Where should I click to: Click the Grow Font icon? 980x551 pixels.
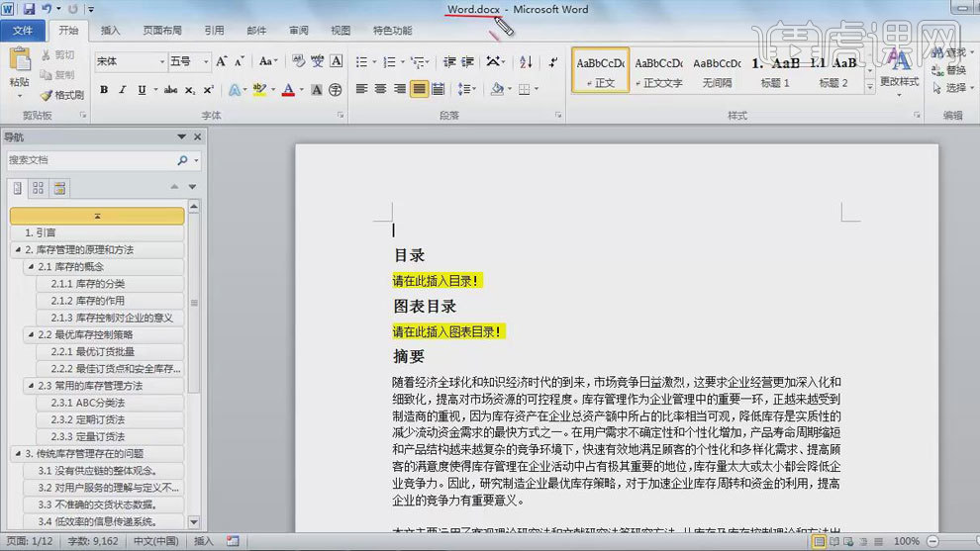[x=222, y=61]
